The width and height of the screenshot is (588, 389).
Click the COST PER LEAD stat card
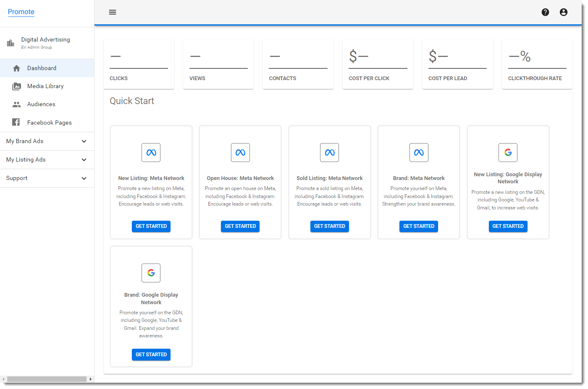pos(457,64)
